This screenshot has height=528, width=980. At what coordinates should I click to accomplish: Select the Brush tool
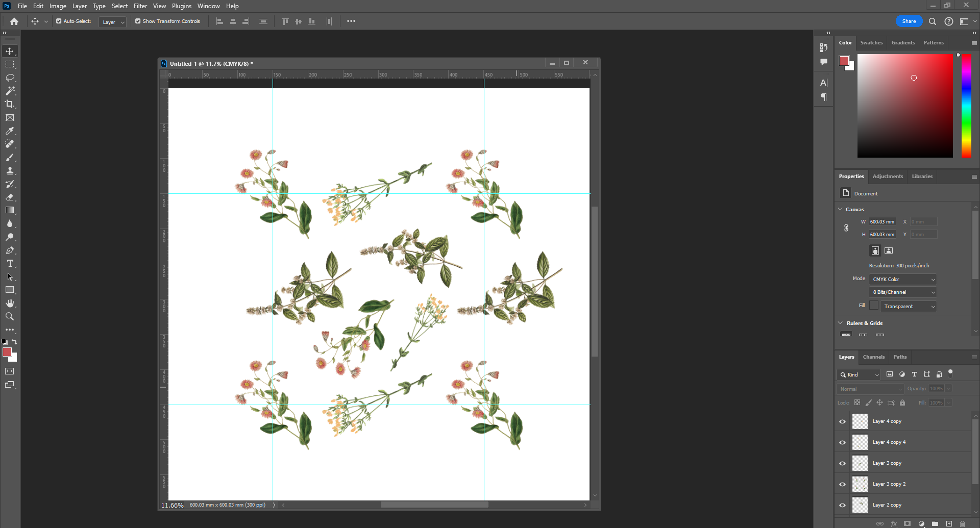[x=10, y=157]
